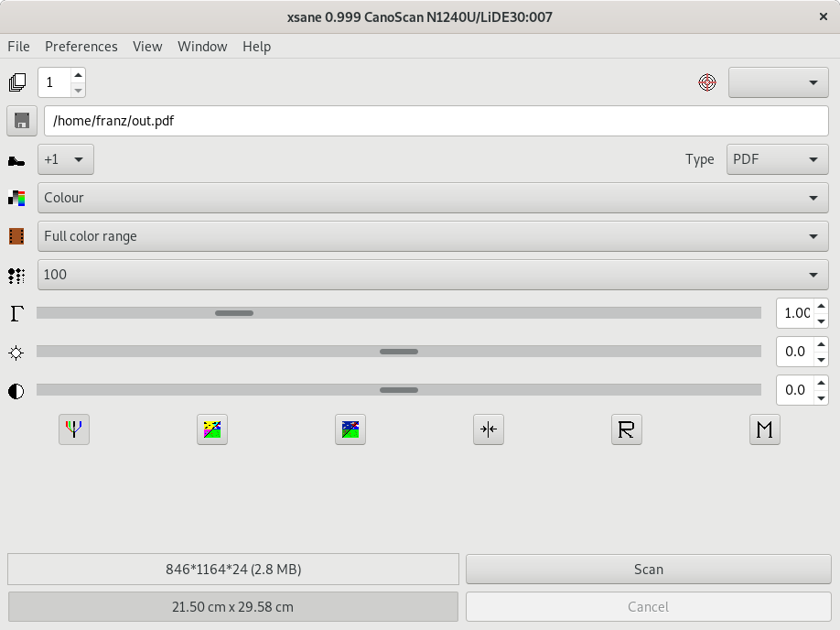840x630 pixels.
Task: Click the red target medium icon
Action: point(707,82)
